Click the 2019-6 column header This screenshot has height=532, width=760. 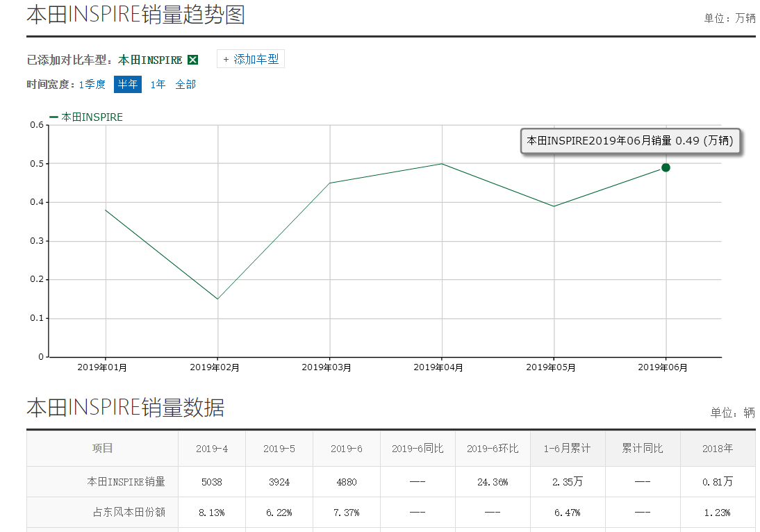click(347, 449)
